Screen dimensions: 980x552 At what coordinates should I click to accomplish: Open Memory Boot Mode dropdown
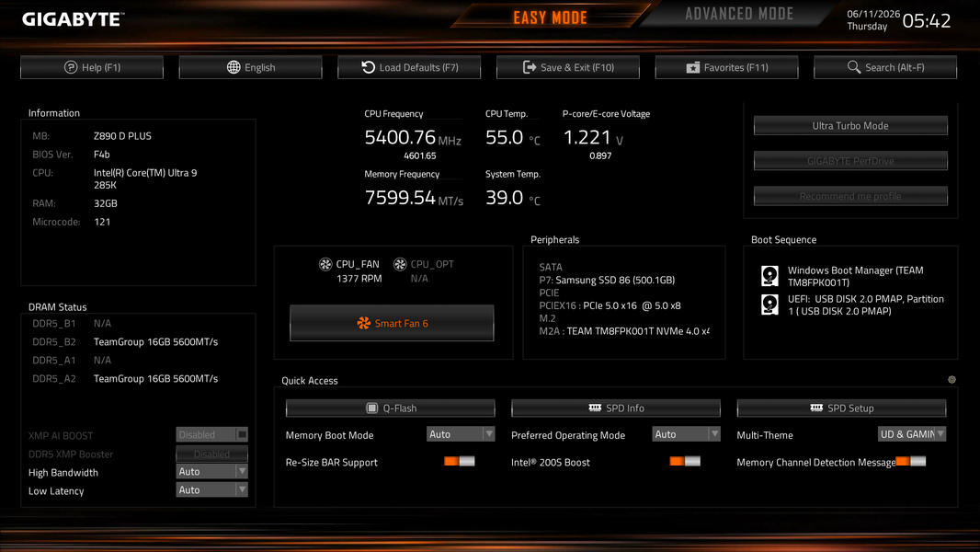click(x=461, y=434)
